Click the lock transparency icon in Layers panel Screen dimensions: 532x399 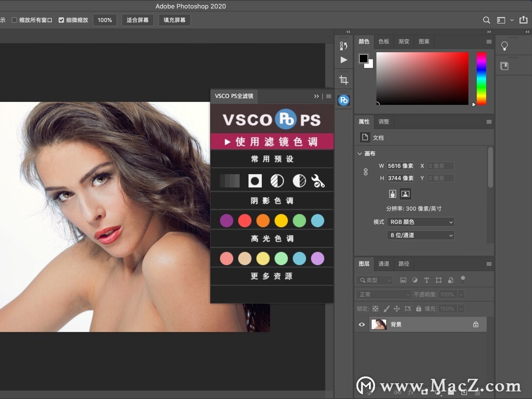click(376, 308)
